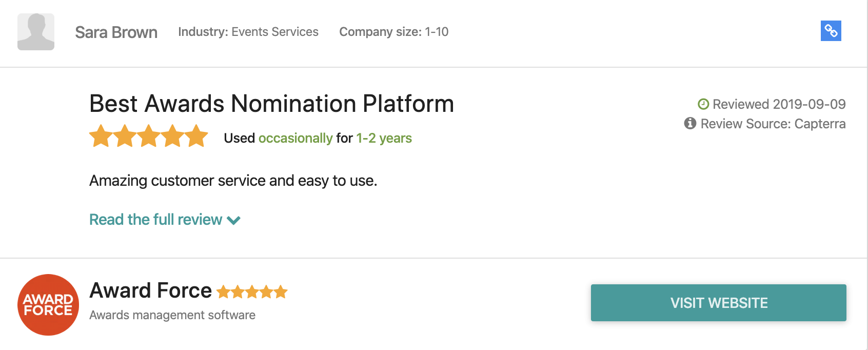Click Sara Brown's avatar placeholder image

click(x=36, y=32)
